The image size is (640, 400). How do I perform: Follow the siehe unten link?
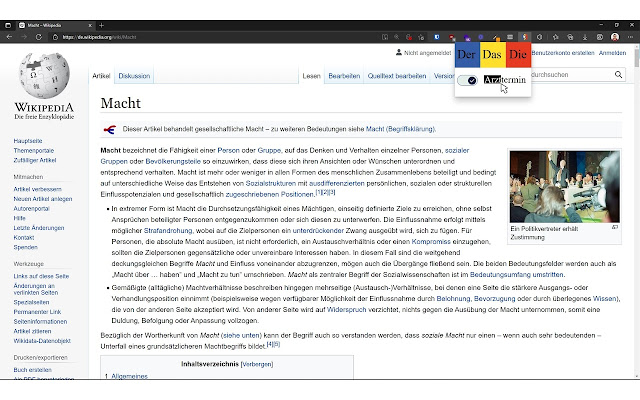(242, 336)
